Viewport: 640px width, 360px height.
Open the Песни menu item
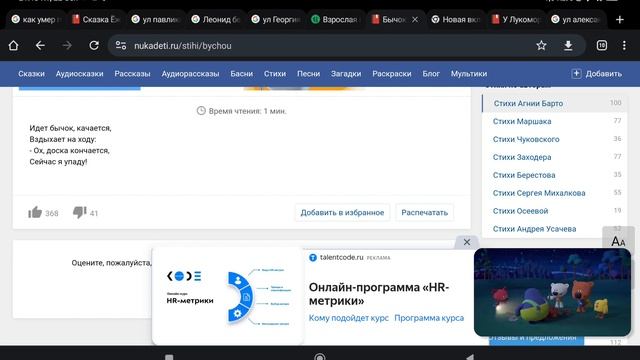(x=309, y=74)
